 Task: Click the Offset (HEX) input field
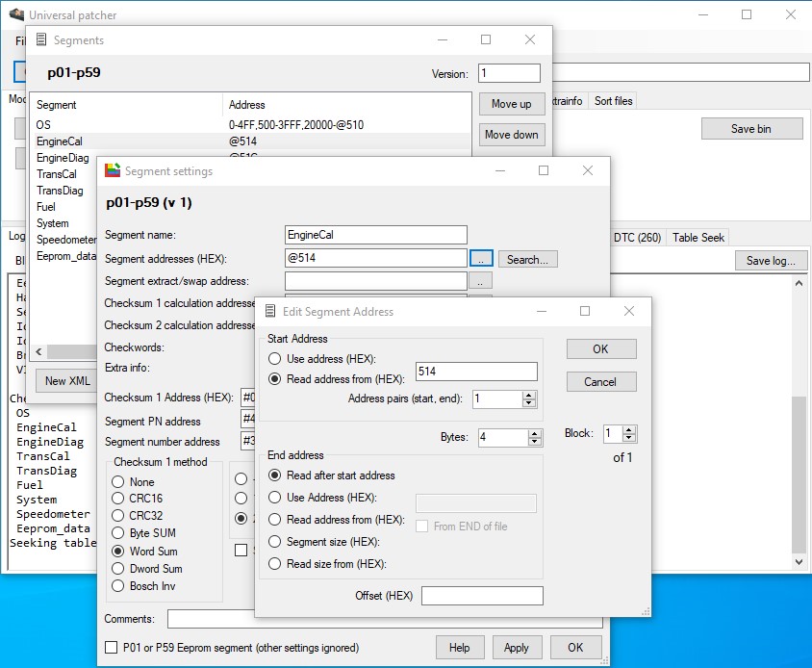(x=482, y=596)
